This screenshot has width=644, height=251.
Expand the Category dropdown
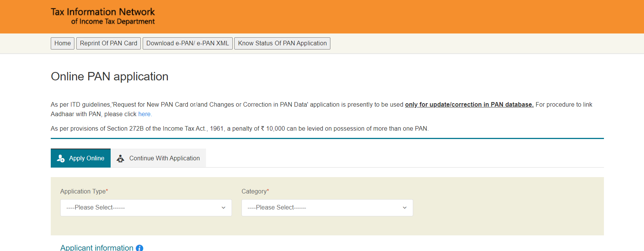click(x=327, y=208)
